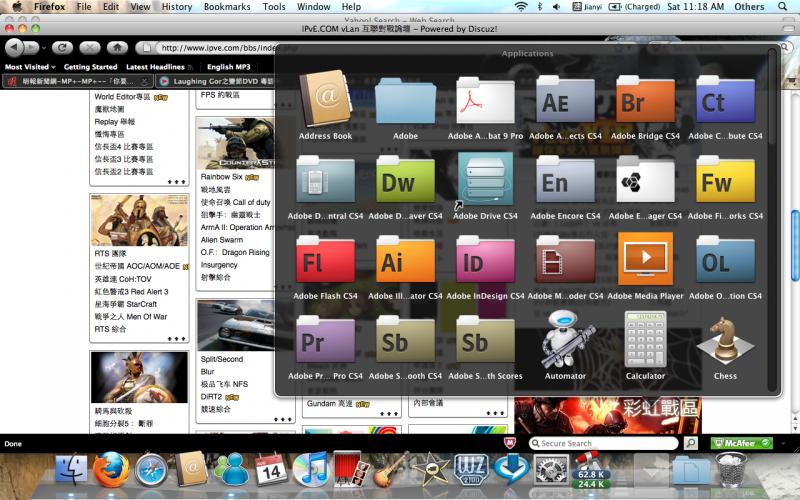Image resolution: width=800 pixels, height=500 pixels.
Task: Open the Rainbow Six forum link
Action: (221, 177)
